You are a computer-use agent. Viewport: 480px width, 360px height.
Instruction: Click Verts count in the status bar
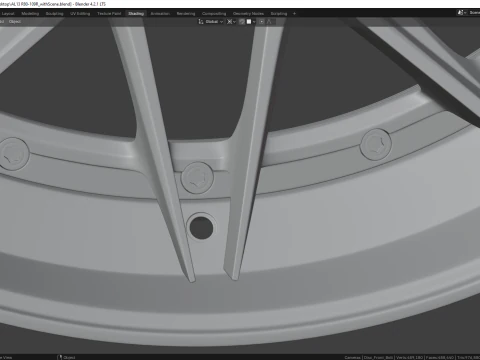(x=409, y=357)
